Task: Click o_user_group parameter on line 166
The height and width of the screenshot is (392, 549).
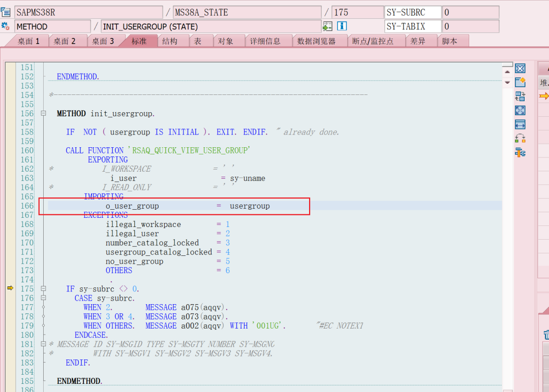Action: (132, 206)
